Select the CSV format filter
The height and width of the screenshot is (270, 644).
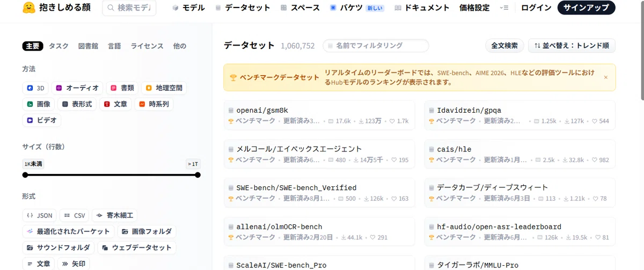point(75,215)
